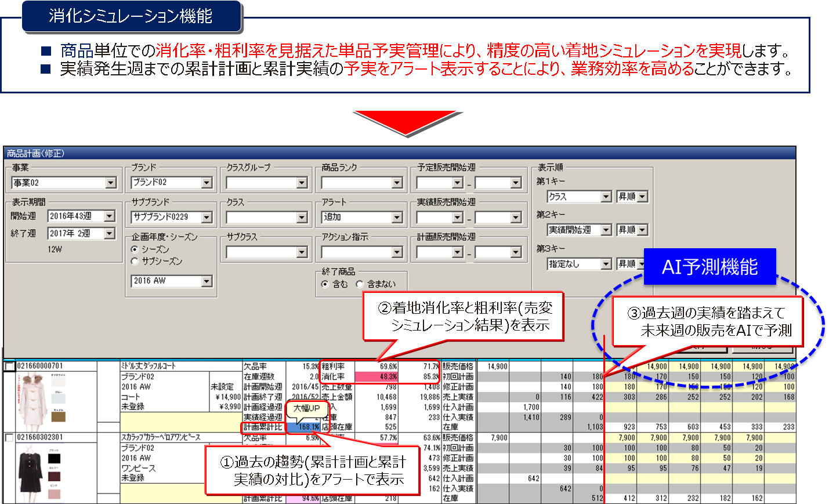Select the シーズン radio button
This screenshot has height=504, width=829.
[x=135, y=249]
